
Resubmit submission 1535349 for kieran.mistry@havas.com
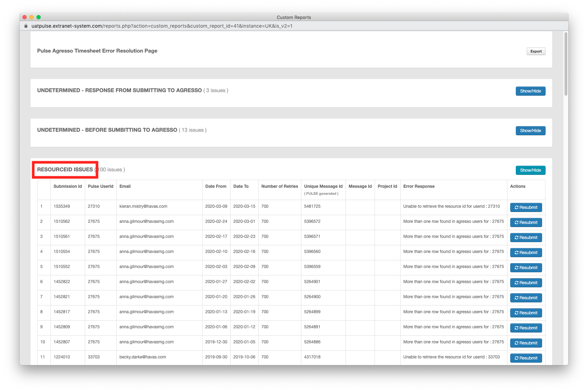pyautogui.click(x=526, y=207)
